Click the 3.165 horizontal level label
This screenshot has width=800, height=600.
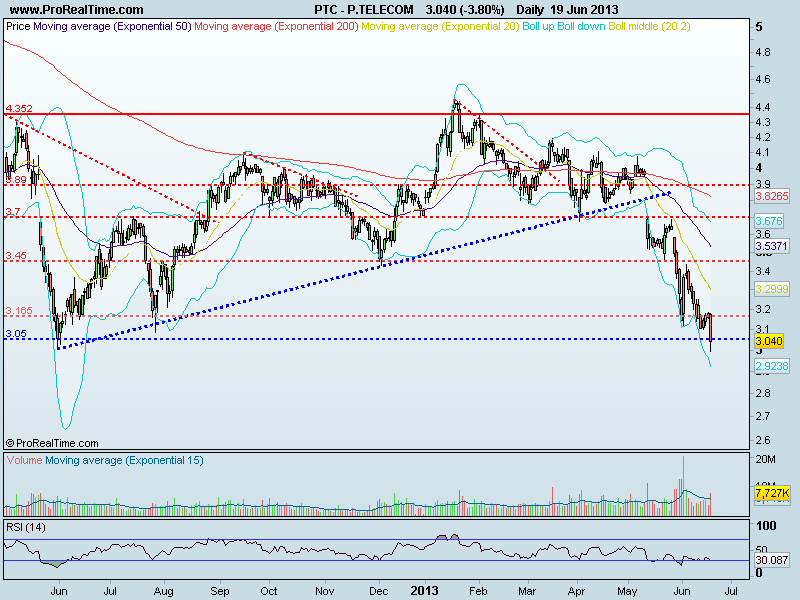19,310
